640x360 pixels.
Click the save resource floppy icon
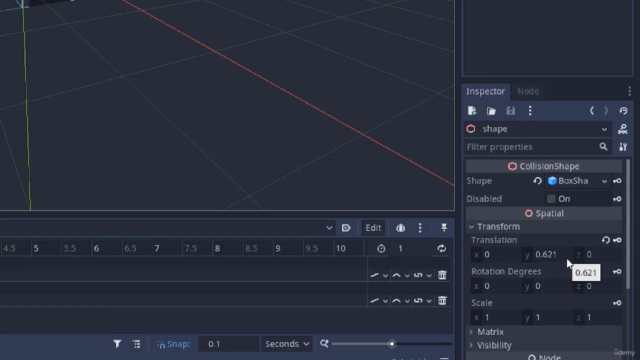pos(511,111)
